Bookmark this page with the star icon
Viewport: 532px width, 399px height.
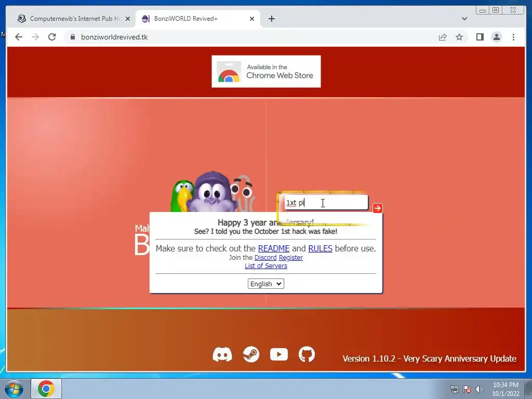coord(459,37)
